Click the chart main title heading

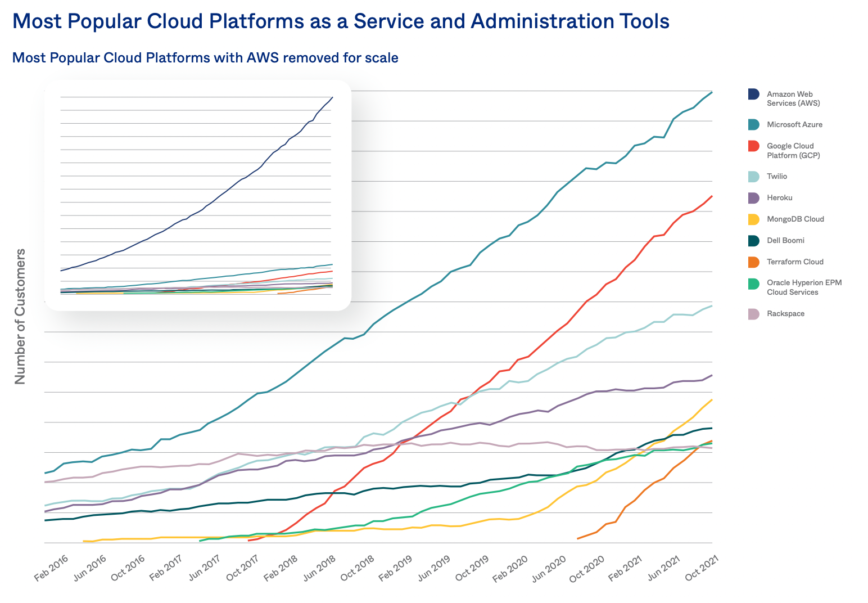341,21
